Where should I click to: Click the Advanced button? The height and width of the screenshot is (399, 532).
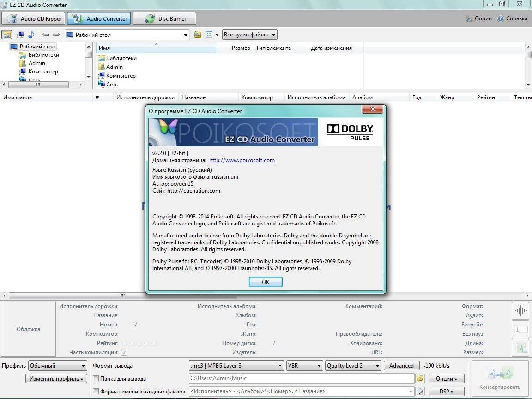pos(401,366)
